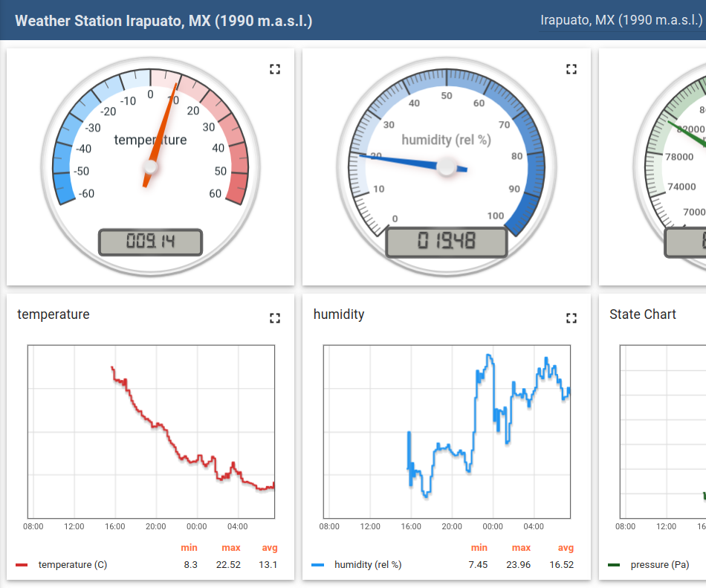Click the min value under the temperature chart
This screenshot has width=706, height=588.
[191, 564]
